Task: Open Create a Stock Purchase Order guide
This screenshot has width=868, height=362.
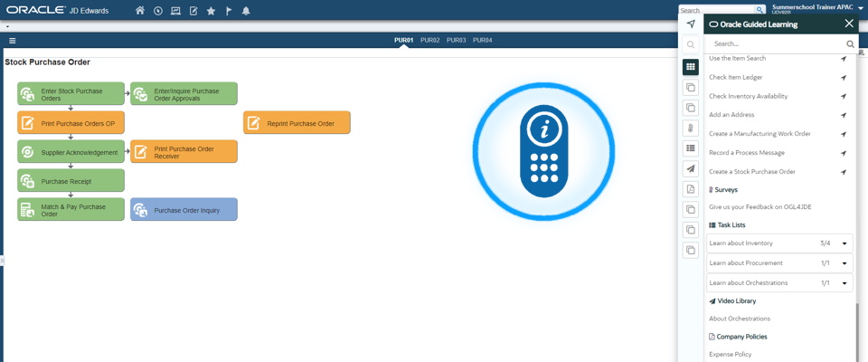Action: (752, 172)
